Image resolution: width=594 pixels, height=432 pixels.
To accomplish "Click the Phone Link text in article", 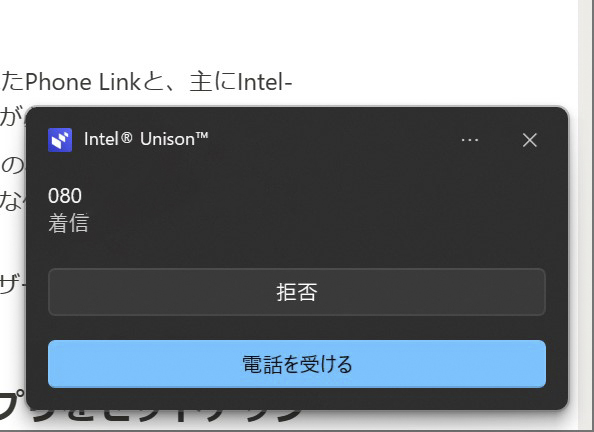I will tap(83, 82).
